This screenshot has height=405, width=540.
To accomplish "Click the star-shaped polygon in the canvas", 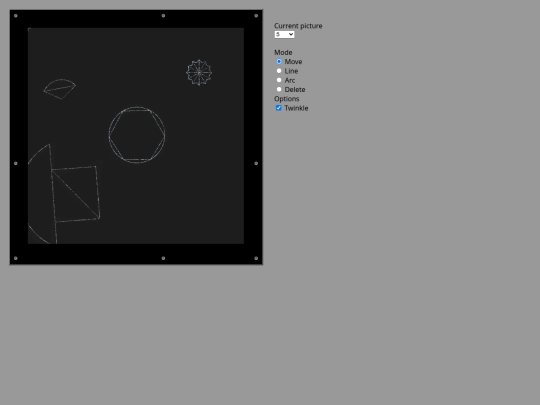I will [x=199, y=73].
